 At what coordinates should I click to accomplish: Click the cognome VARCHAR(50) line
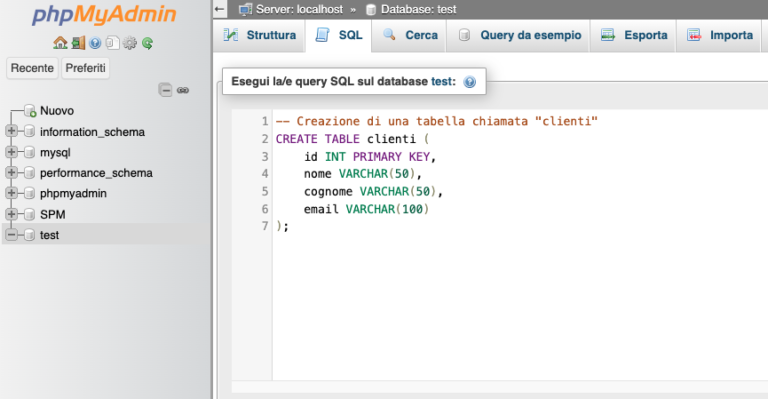click(x=373, y=191)
